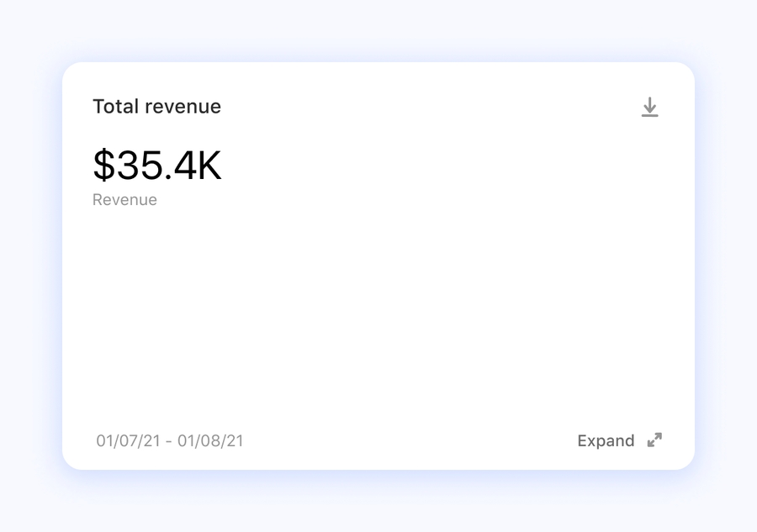Click the end date 01/08/21
757x532 pixels.
tap(211, 441)
